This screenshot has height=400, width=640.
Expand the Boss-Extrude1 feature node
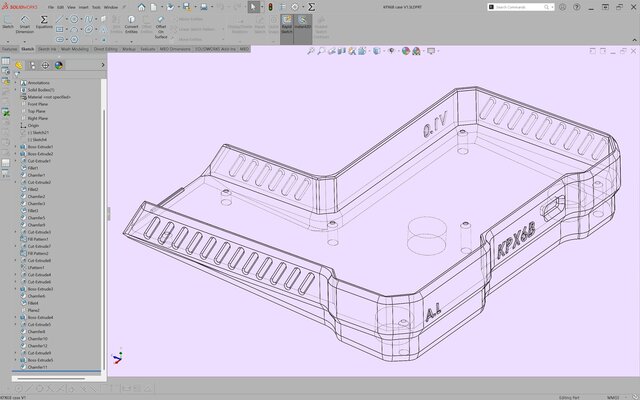[x=15, y=146]
